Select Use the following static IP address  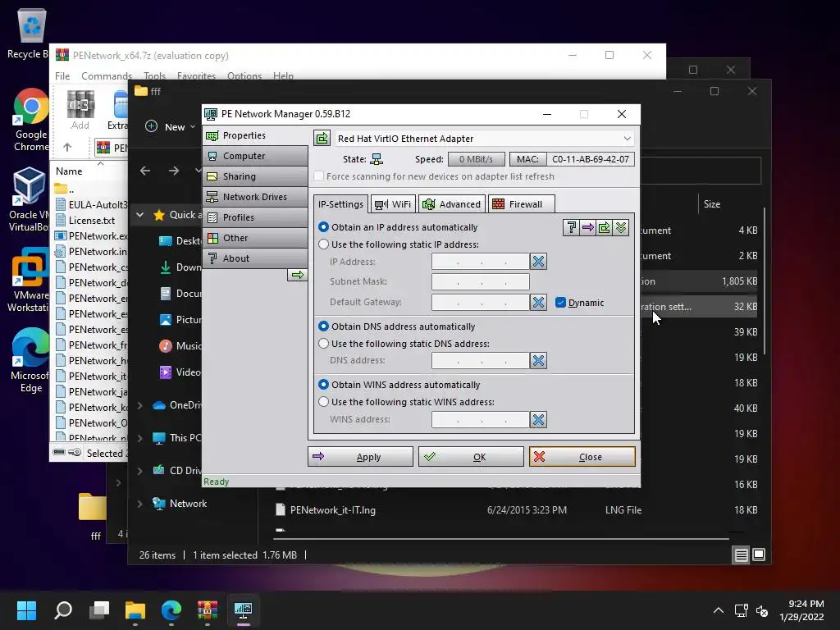tap(323, 244)
